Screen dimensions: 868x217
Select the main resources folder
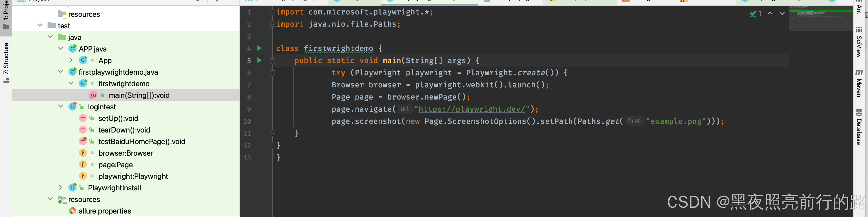[84, 14]
